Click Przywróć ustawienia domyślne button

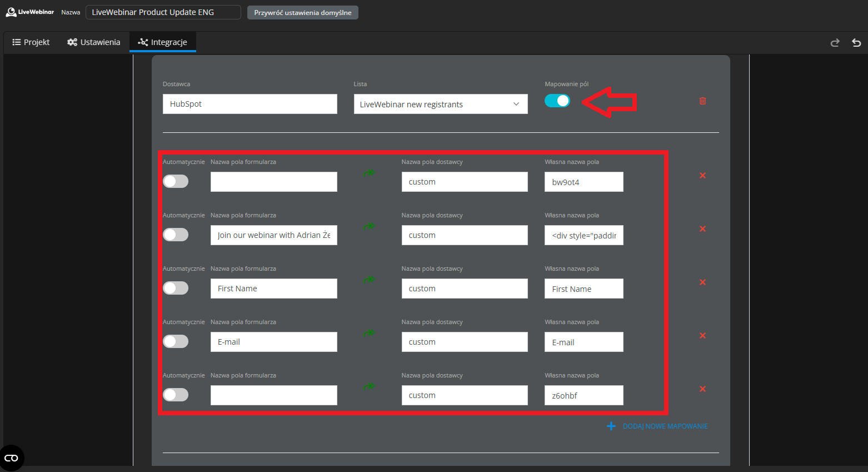pyautogui.click(x=302, y=13)
